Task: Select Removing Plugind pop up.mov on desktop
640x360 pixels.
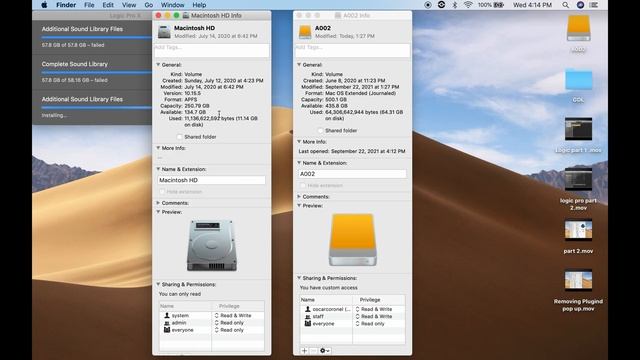Action: coord(578,280)
